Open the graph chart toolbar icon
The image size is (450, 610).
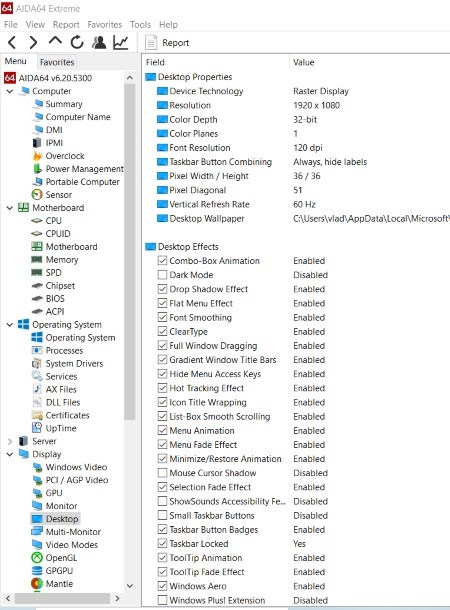click(121, 42)
